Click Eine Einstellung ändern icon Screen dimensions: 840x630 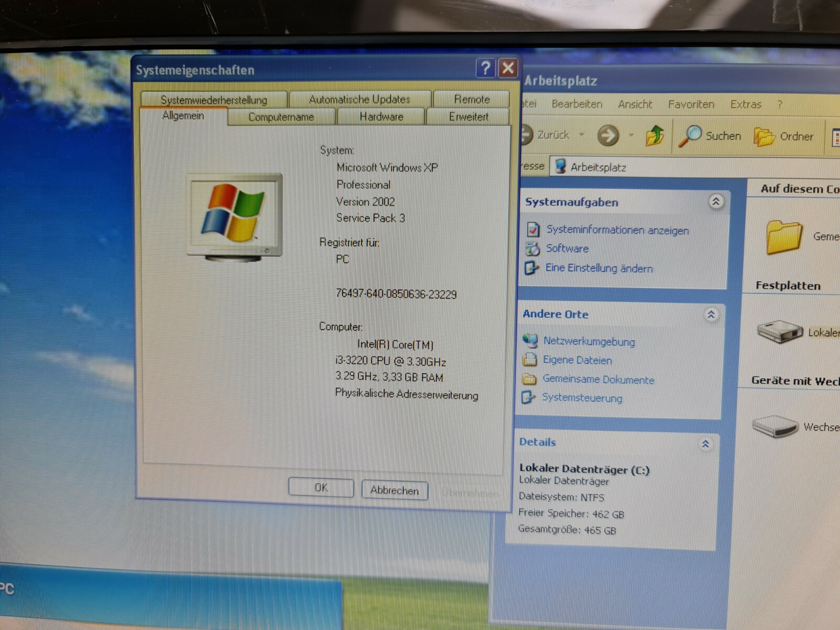pos(531,268)
